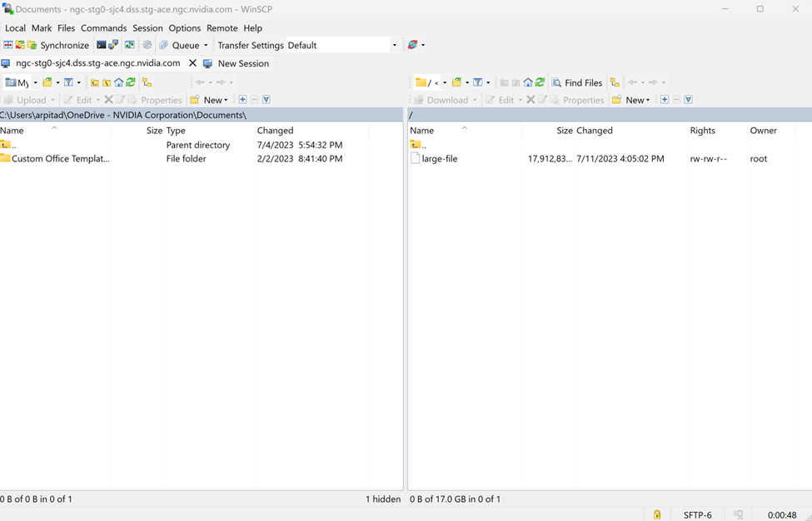Viewport: 812px width, 521px height.
Task: Click the local path C:\Users\arpitad bar
Action: (202, 115)
